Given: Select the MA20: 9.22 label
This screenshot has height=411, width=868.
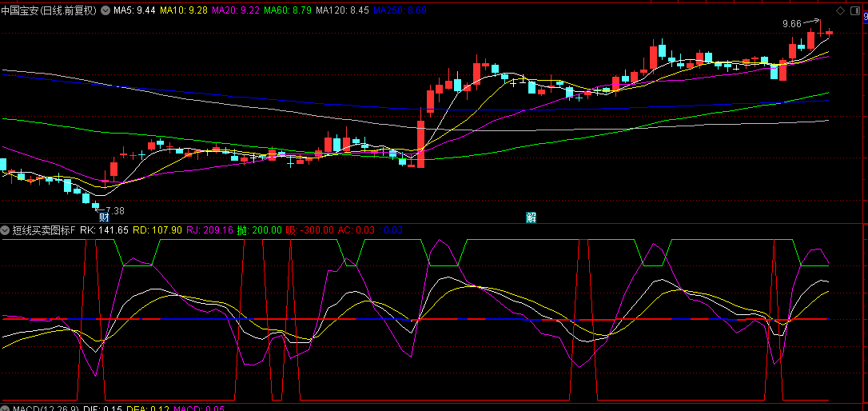Looking at the screenshot, I should 236,10.
